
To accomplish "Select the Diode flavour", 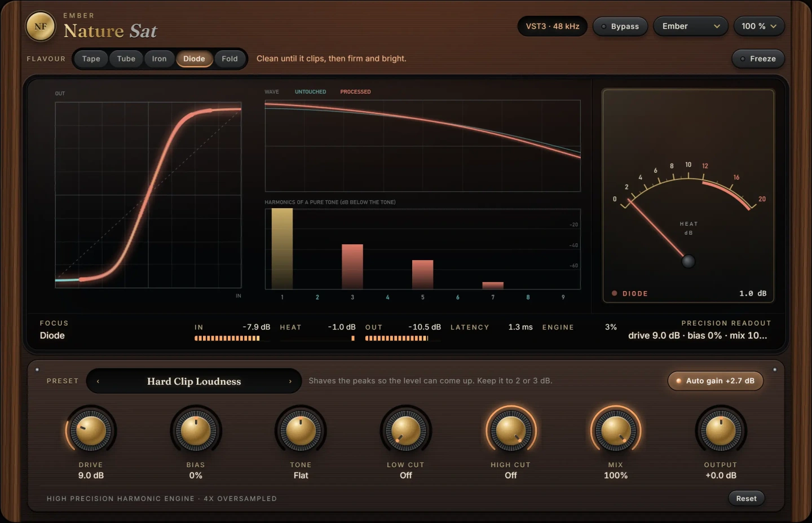I will [x=194, y=59].
